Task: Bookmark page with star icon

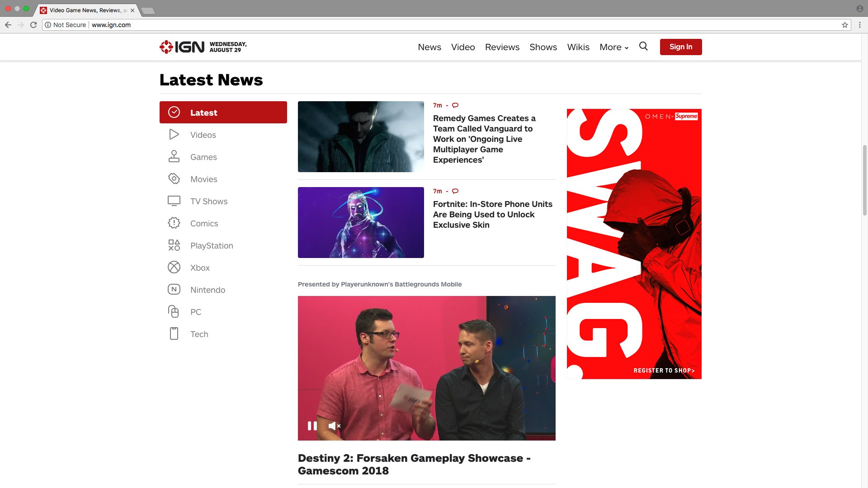Action: coord(844,25)
